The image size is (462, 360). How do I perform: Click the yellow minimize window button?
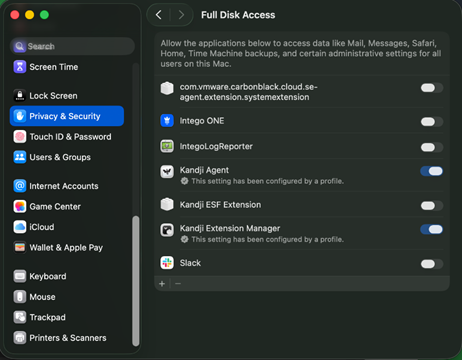[x=30, y=15]
